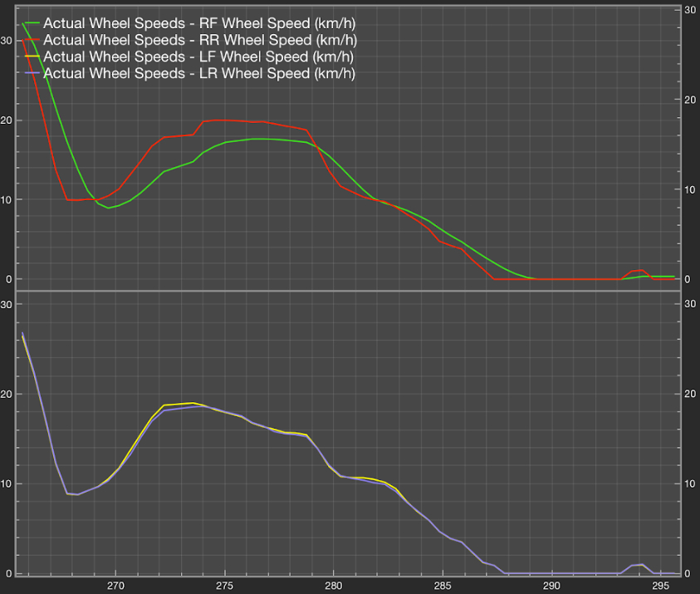
Task: Click the 295 label on time axis
Action: (x=661, y=586)
